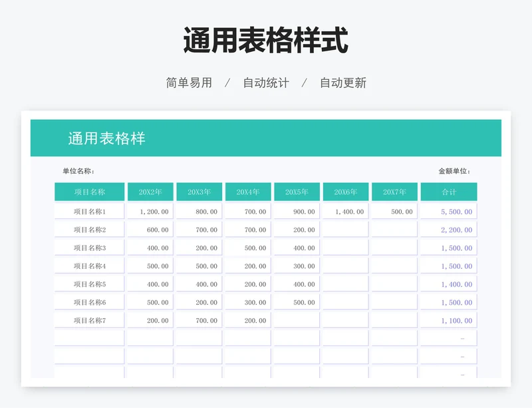Select the 项目名称5 row label
Screen dimensions: 532x408
click(89, 284)
